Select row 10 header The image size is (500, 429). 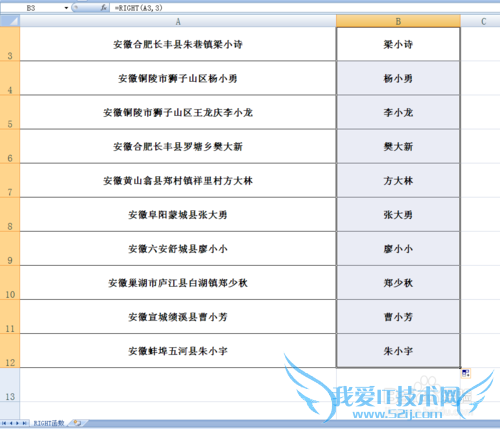10,283
